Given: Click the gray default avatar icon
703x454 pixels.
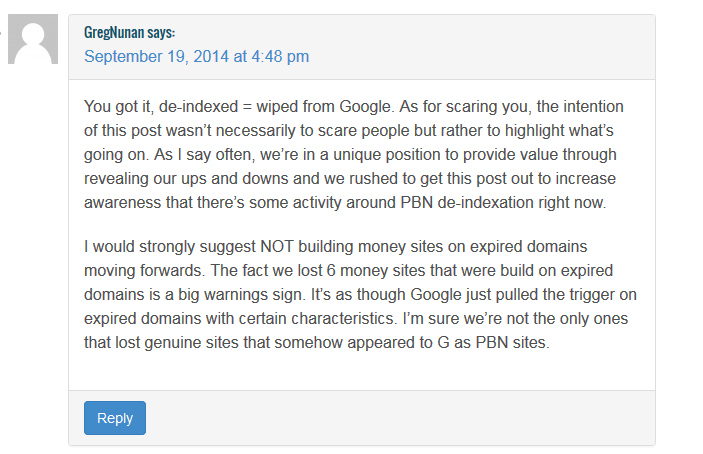Looking at the screenshot, I should 33,39.
